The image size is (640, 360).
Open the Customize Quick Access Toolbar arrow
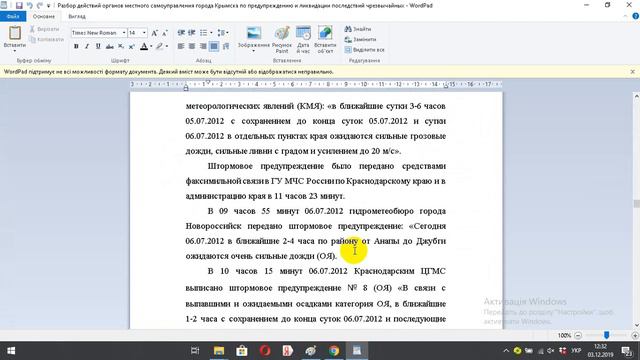49,6
